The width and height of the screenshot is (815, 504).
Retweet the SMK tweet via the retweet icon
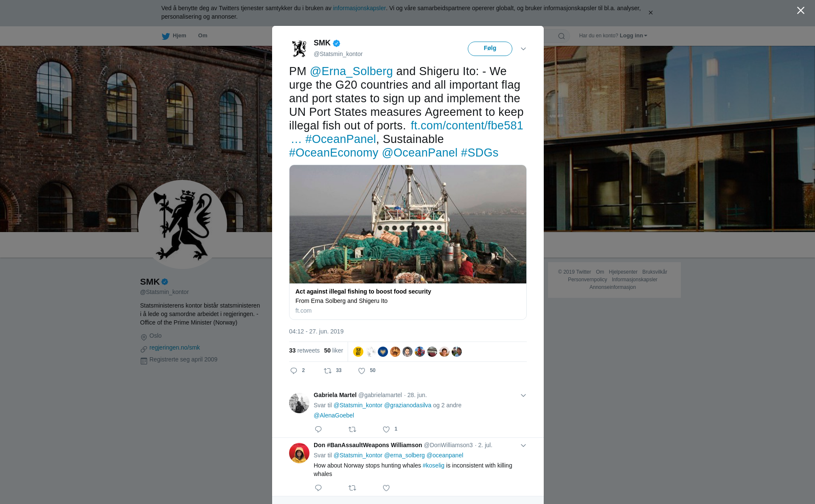tap(328, 371)
